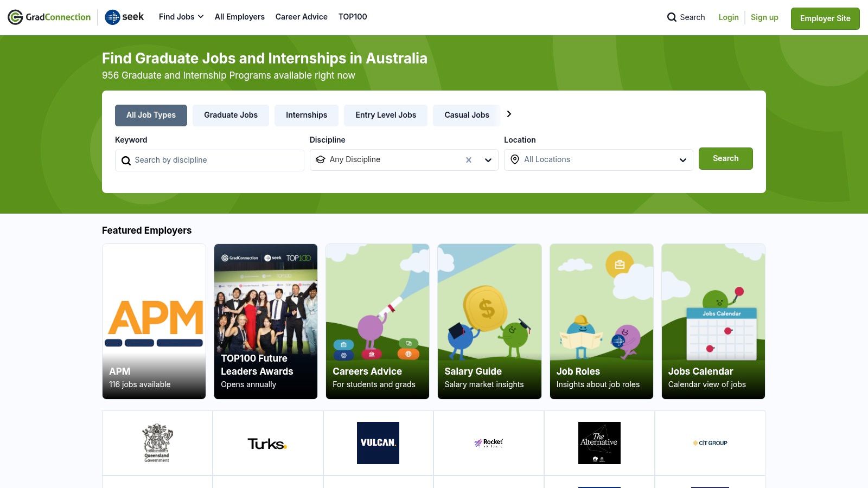Open the Employer Site

click(825, 18)
